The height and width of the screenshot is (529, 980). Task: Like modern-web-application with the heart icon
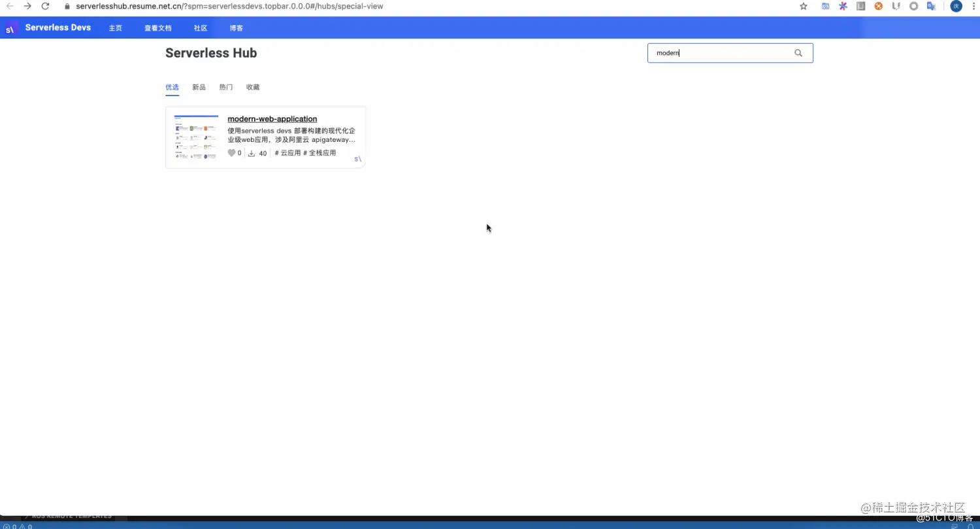click(231, 153)
